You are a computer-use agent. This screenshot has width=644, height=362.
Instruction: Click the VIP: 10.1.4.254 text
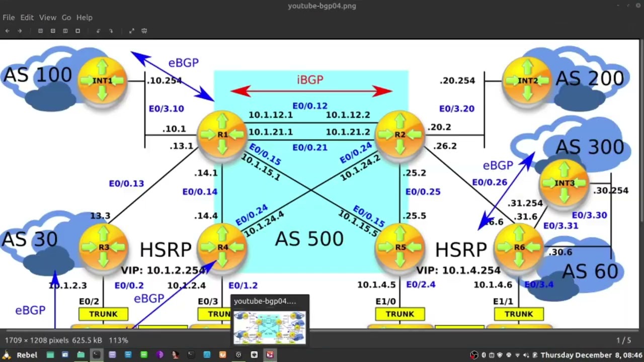tap(458, 270)
